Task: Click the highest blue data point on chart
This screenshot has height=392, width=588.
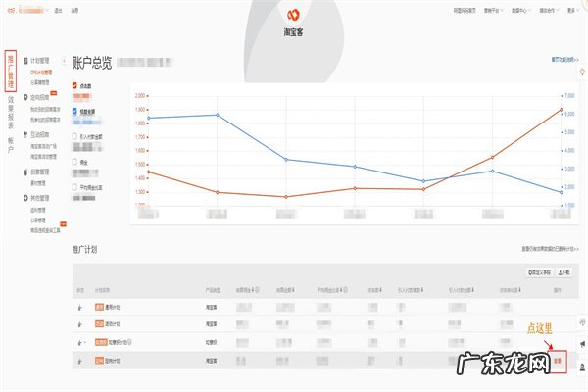Action: point(218,115)
